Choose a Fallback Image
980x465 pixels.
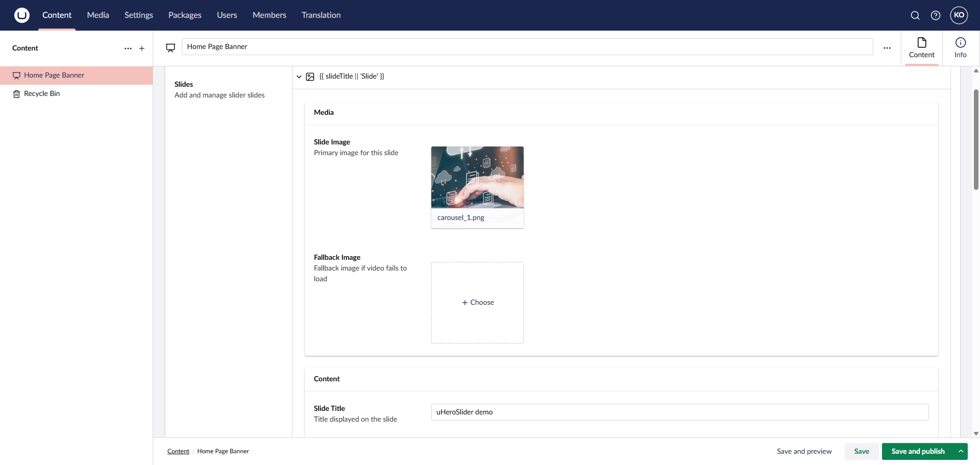(477, 302)
